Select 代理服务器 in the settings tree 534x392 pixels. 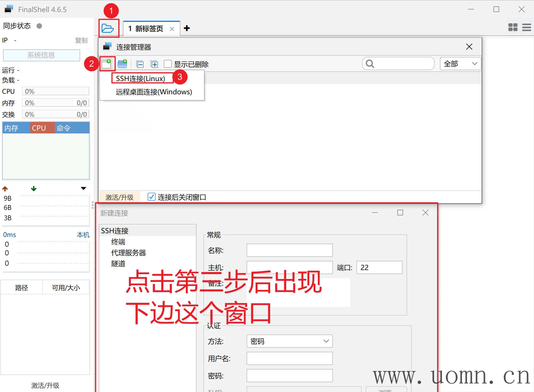coord(128,253)
